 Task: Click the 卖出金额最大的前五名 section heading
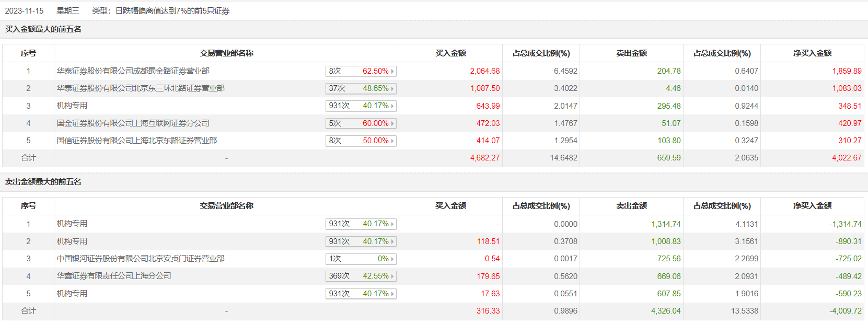click(43, 182)
